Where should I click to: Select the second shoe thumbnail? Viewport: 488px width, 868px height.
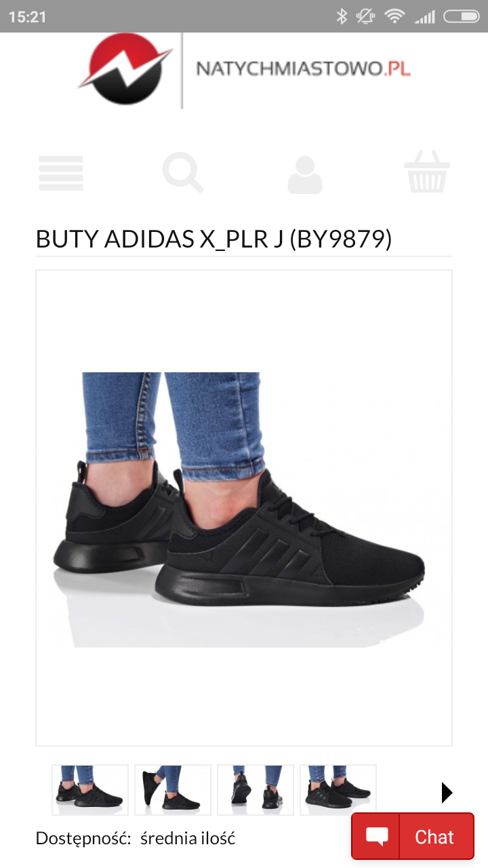point(173,789)
